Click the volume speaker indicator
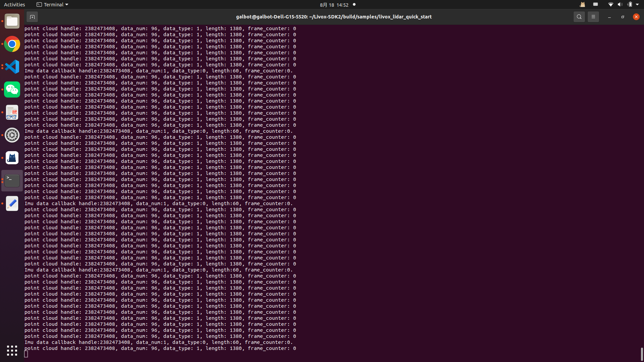Viewport: 644px width, 362px height. (620, 5)
